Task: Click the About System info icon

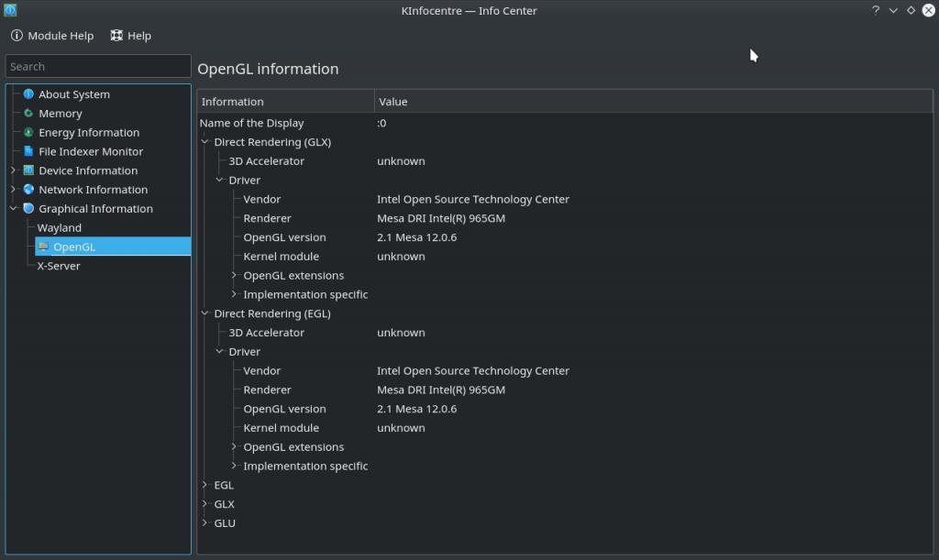Action: tap(28, 94)
